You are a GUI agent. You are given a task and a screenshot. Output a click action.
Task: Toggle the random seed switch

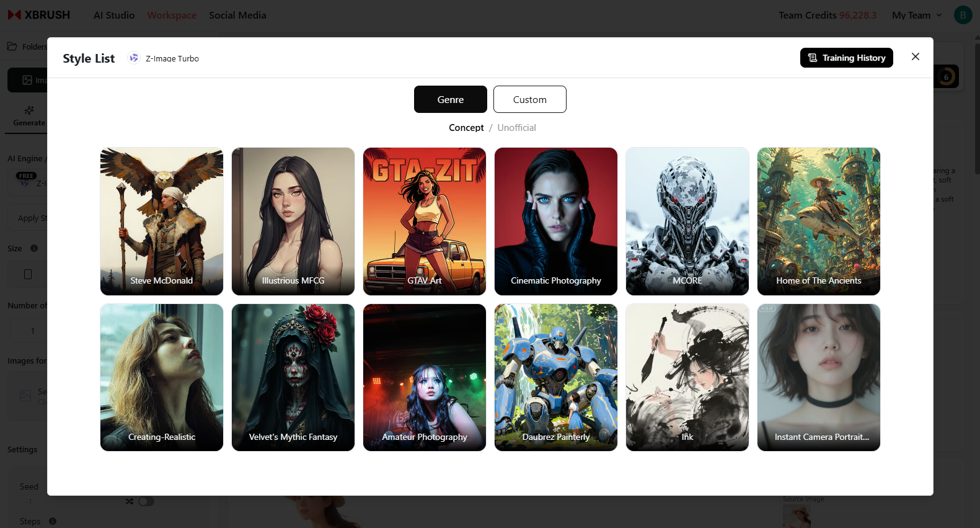click(x=146, y=501)
